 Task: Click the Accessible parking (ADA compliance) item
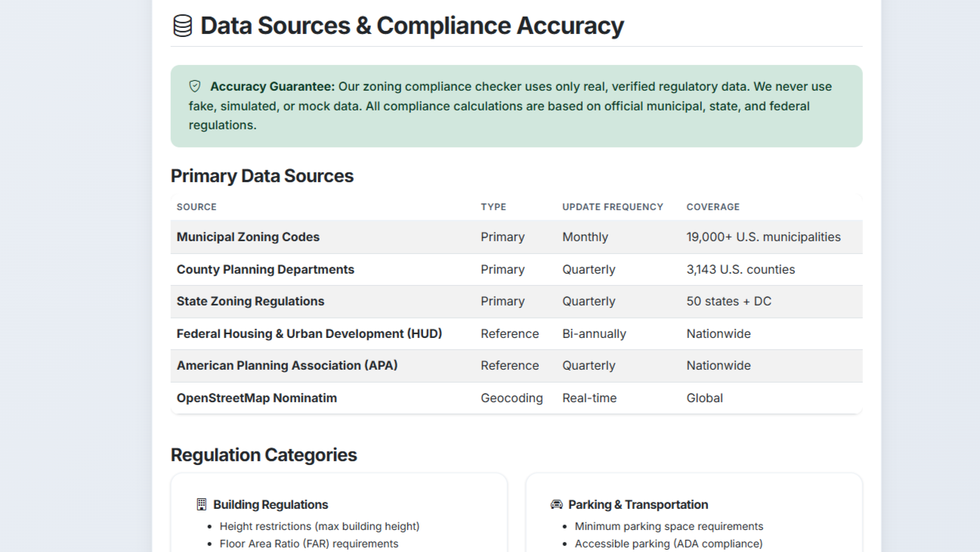(668, 544)
